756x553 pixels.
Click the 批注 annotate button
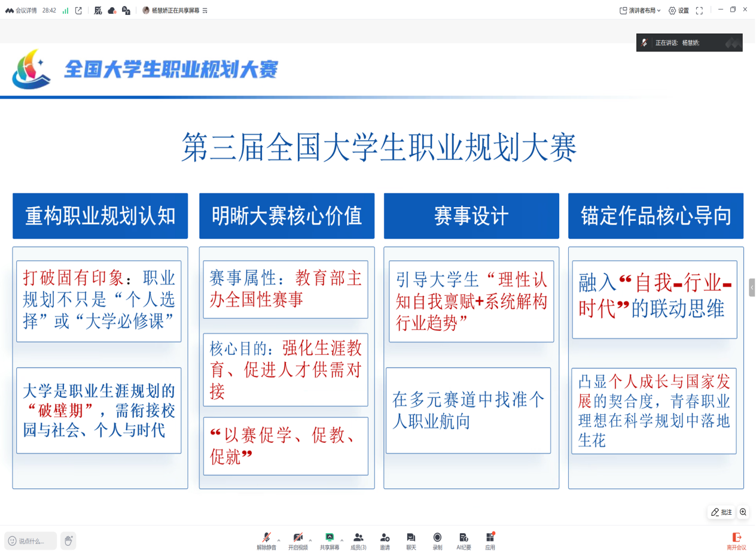point(721,512)
